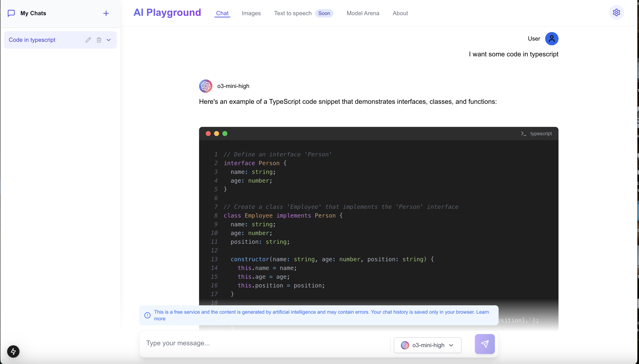Click the new chat plus icon
Image resolution: width=639 pixels, height=364 pixels.
(x=106, y=13)
